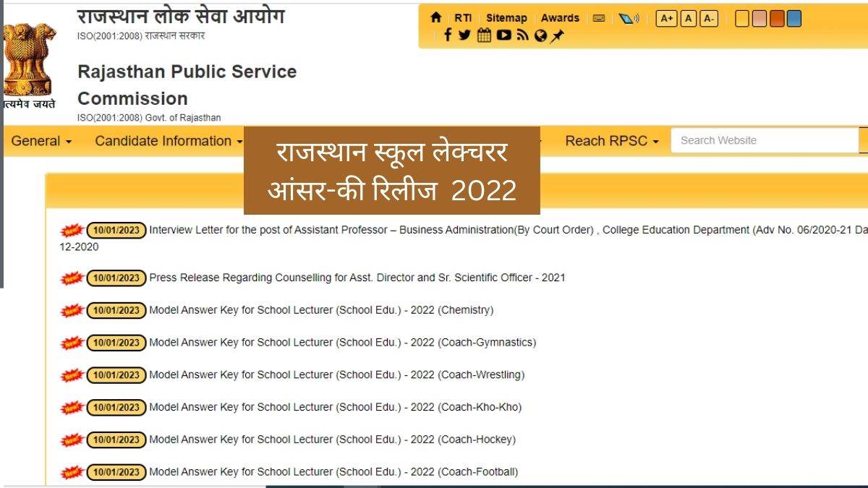Open RPSC Twitter page icon

click(464, 35)
